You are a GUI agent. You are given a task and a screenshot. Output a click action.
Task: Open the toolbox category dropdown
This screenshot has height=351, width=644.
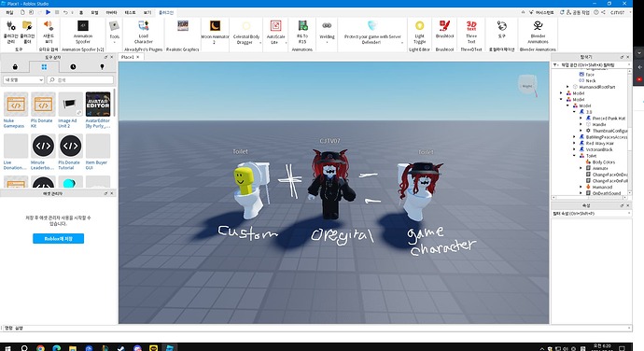[x=23, y=79]
